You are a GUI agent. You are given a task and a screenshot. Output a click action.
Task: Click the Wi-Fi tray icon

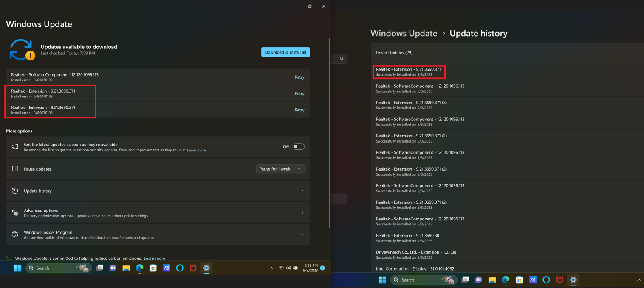[x=281, y=268]
